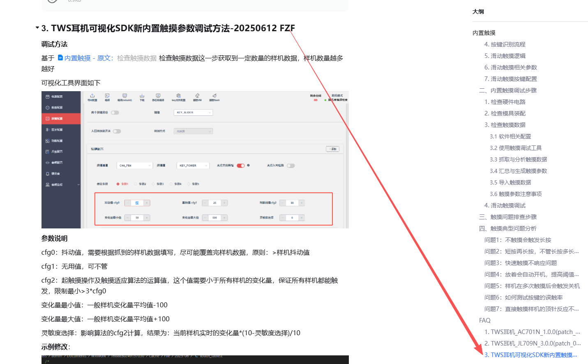The image size is (588, 364).
Task: Select outline item 3. 检查触摸数据
Action: click(505, 125)
